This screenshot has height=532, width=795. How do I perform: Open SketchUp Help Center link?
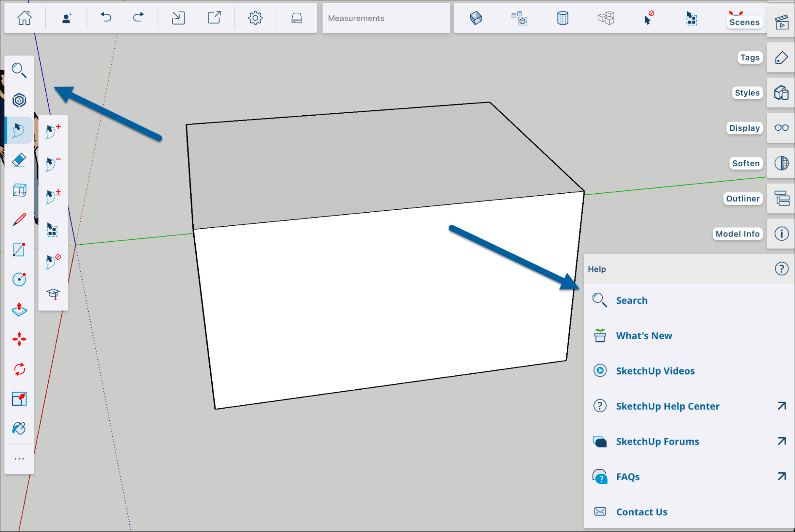[667, 406]
